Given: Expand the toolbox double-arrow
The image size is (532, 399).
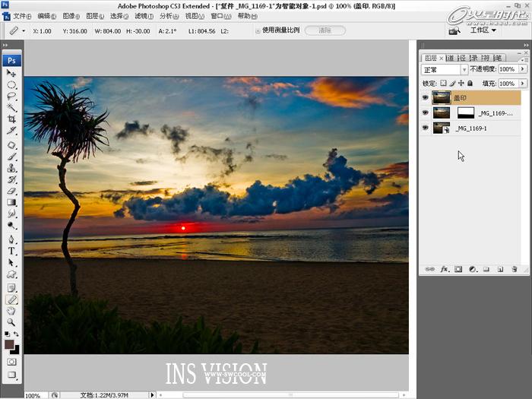Looking at the screenshot, I should (x=5, y=45).
